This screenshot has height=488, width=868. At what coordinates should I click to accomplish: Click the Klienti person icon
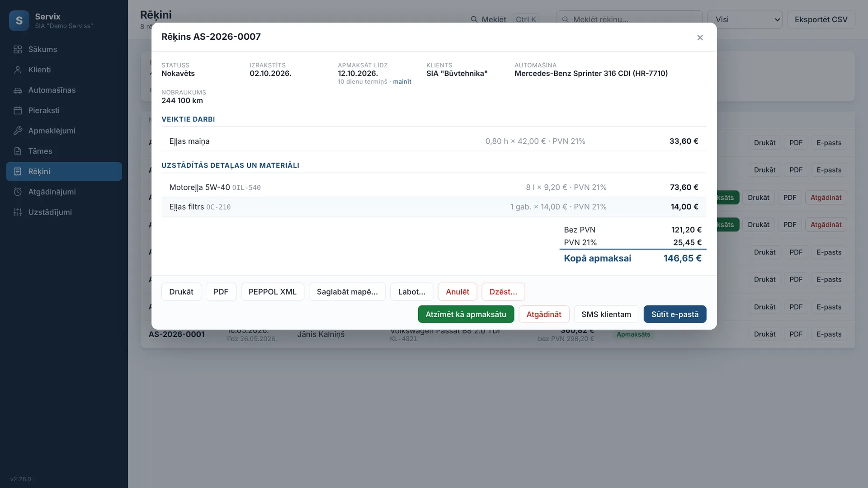18,70
